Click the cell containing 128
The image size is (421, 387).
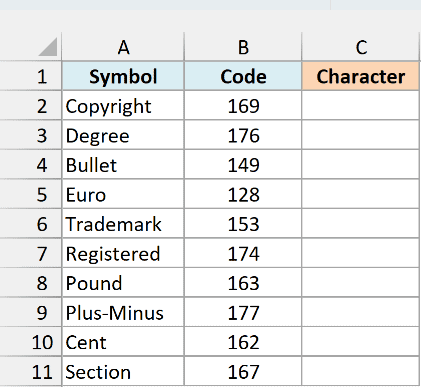(x=243, y=194)
